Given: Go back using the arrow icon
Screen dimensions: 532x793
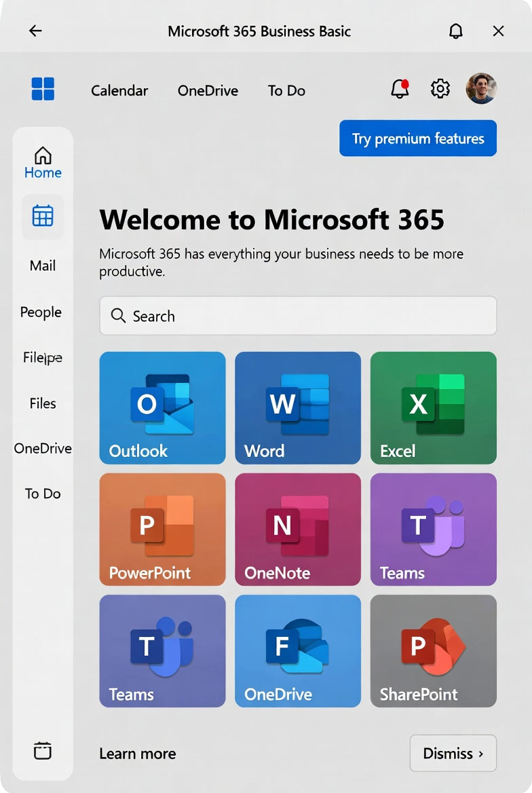Looking at the screenshot, I should (x=35, y=31).
